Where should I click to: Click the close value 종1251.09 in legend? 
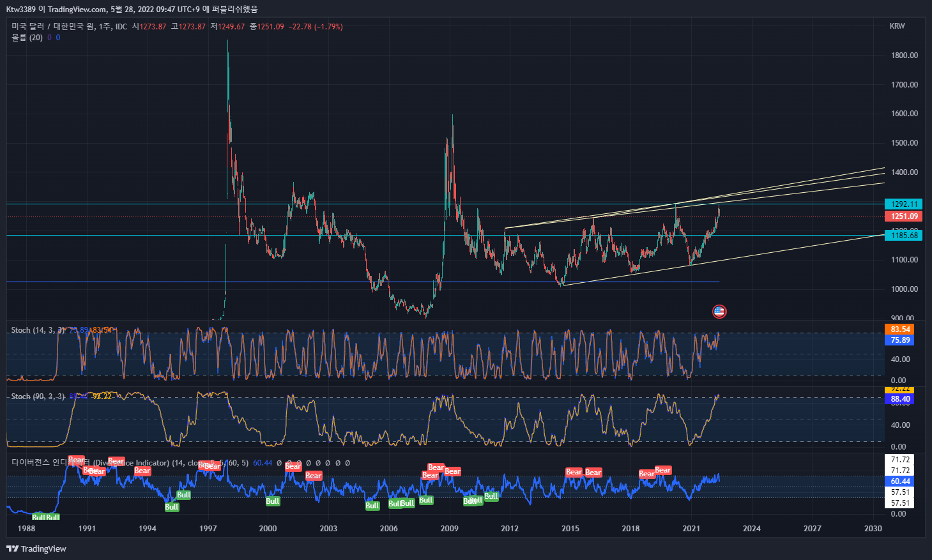tap(267, 27)
